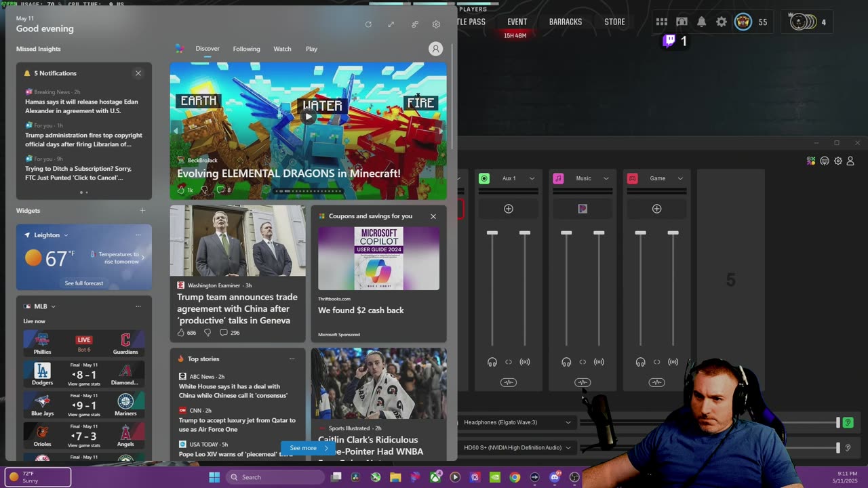868x488 pixels.
Task: Open Headphones (Elgato Wave:3) output dropdown
Action: point(517,422)
